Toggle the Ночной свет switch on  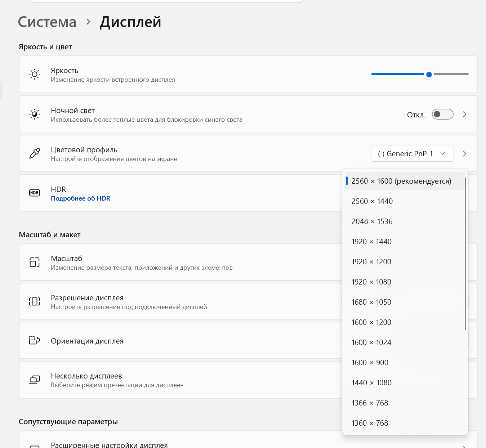coord(442,114)
